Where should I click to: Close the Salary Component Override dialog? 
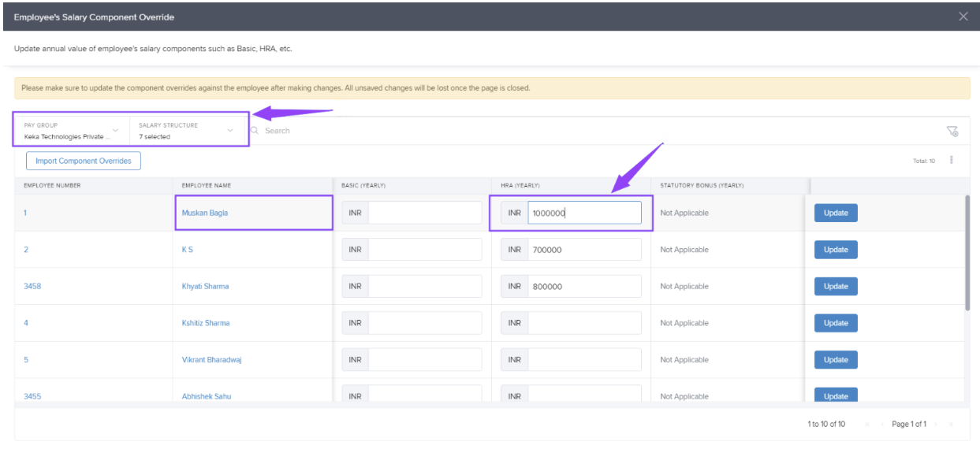(x=963, y=17)
